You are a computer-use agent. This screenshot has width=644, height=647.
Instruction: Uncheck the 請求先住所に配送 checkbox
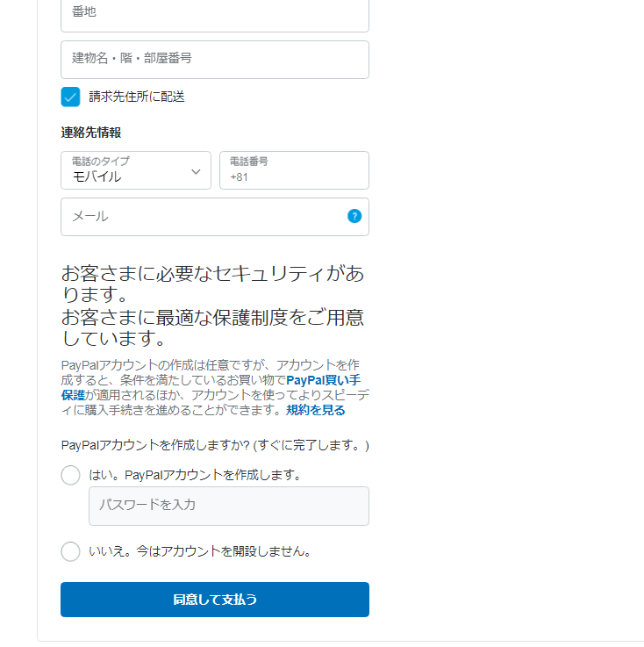(x=70, y=97)
